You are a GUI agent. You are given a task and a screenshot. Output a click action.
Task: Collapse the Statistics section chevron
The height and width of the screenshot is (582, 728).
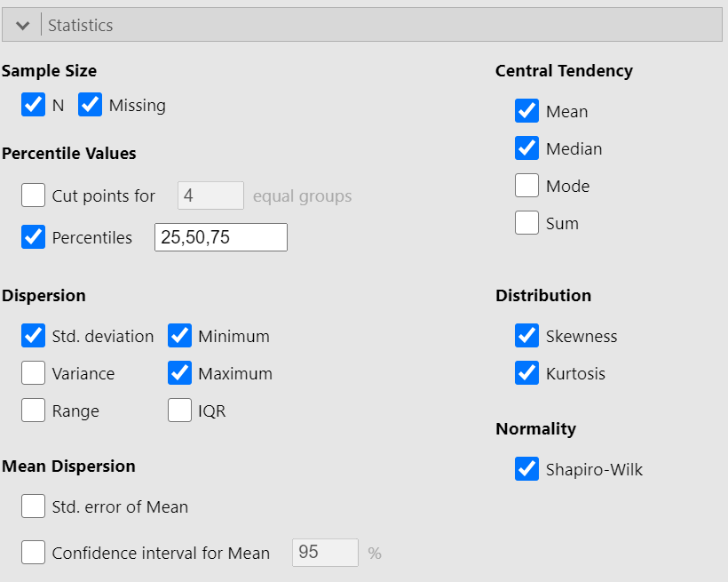[23, 26]
